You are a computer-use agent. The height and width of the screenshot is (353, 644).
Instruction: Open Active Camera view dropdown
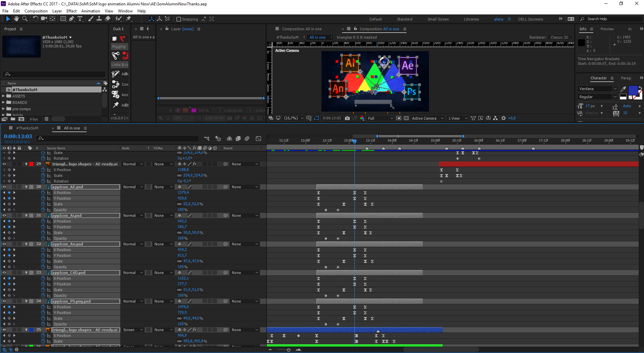pos(428,118)
